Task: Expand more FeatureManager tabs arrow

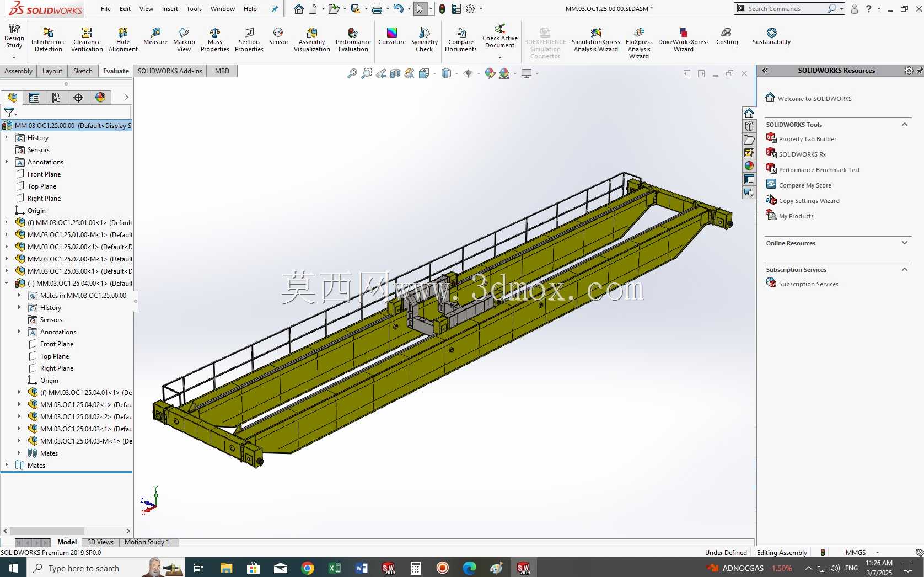Action: click(126, 98)
